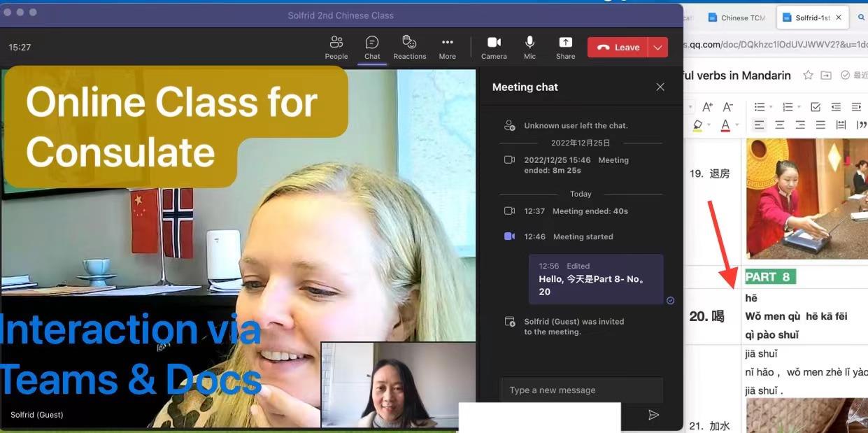Mute or unmute the Mic
The width and height of the screenshot is (868, 433).
529,47
